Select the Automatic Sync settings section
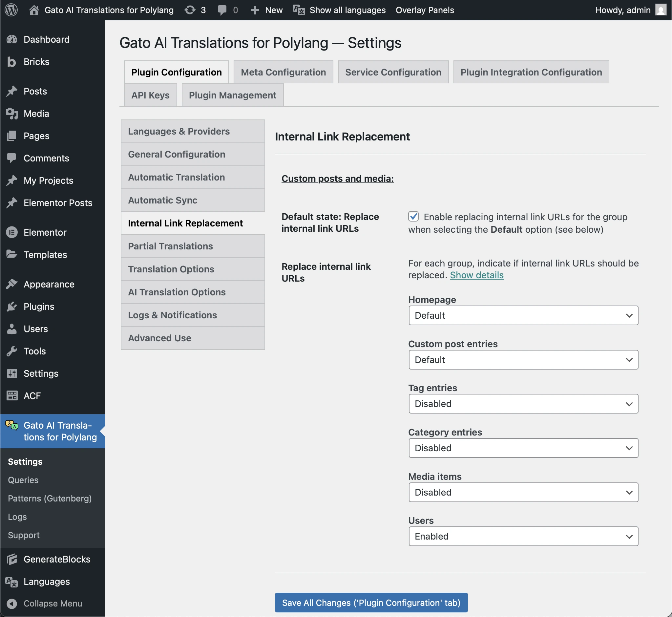Image resolution: width=672 pixels, height=617 pixels. coord(193,200)
